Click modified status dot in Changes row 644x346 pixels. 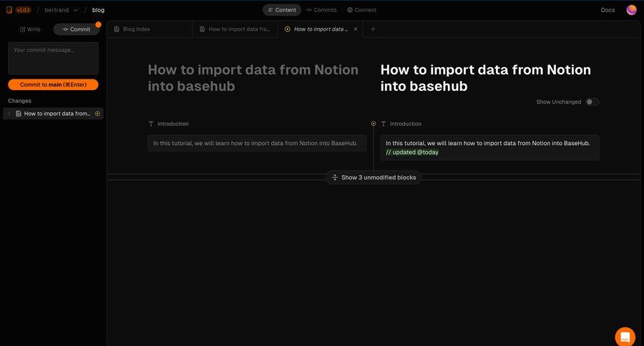[x=97, y=114]
